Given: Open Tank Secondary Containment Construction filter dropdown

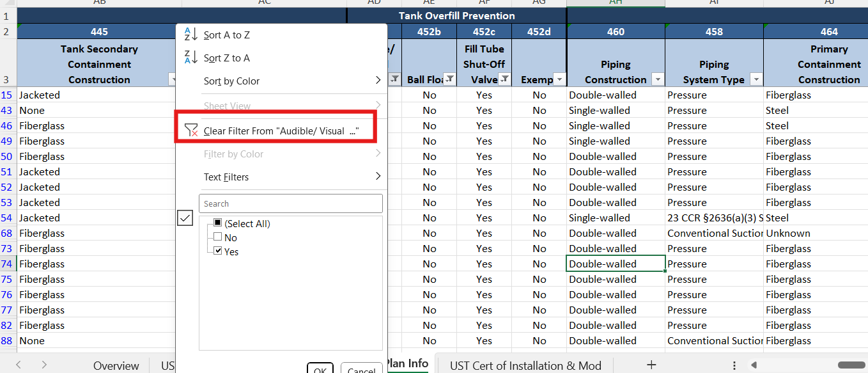Looking at the screenshot, I should tap(173, 79).
